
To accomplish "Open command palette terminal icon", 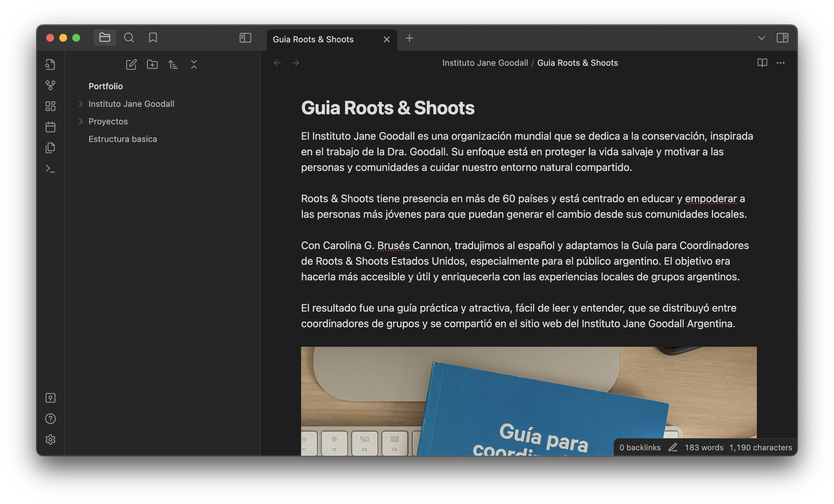I will click(x=50, y=169).
